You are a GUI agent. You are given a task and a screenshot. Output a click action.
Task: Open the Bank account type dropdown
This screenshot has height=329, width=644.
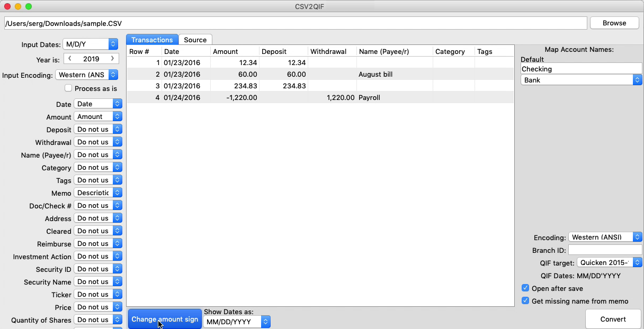(x=582, y=80)
